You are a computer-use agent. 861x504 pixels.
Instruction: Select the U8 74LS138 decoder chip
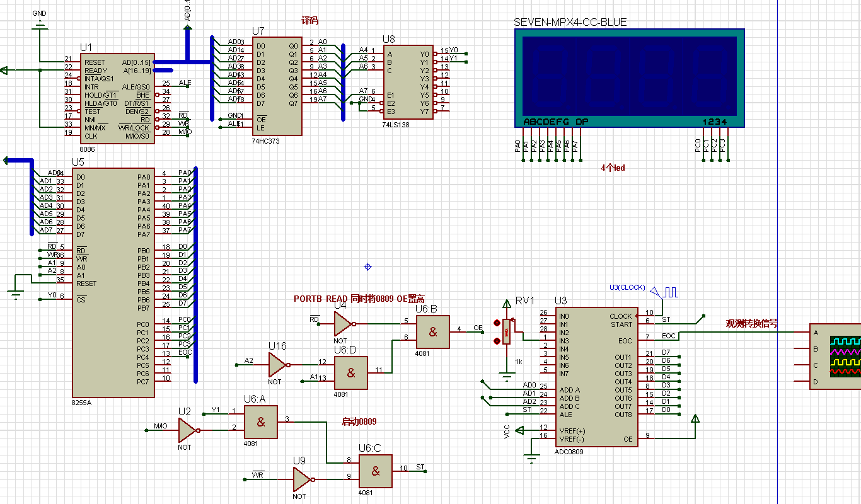[x=409, y=83]
